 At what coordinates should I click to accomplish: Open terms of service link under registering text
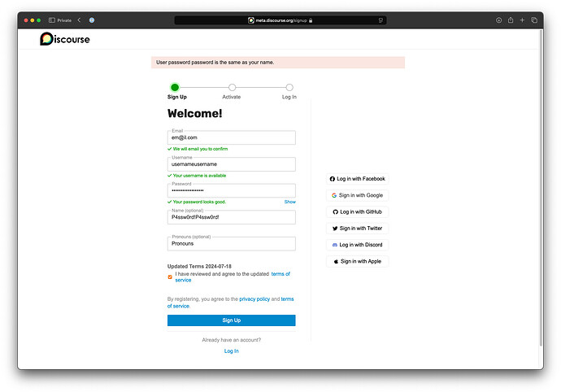pos(287,299)
